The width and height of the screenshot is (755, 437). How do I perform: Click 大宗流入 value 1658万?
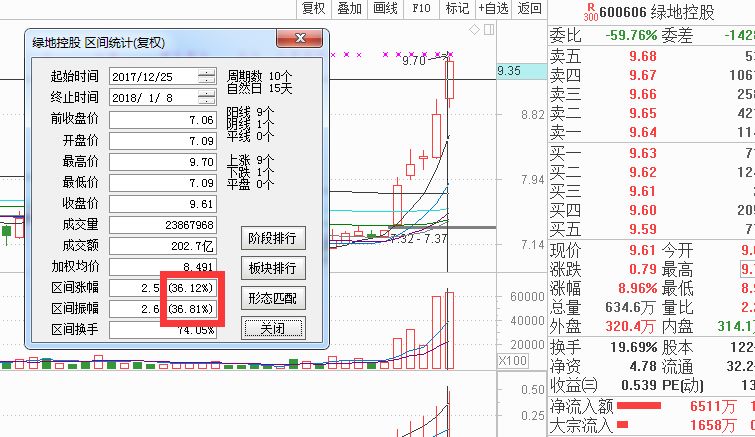point(713,425)
